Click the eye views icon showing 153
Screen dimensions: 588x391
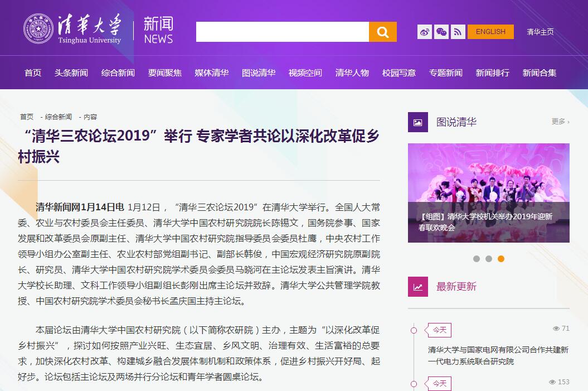click(552, 382)
